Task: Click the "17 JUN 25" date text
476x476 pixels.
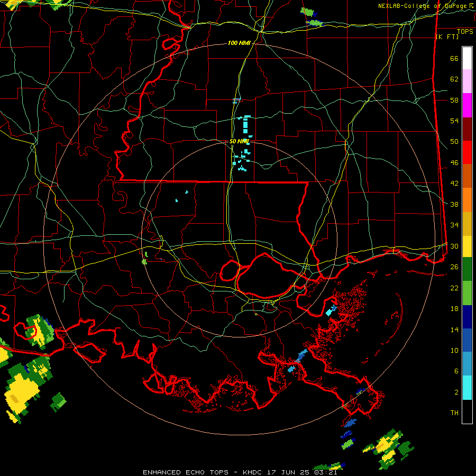Action: point(288,472)
